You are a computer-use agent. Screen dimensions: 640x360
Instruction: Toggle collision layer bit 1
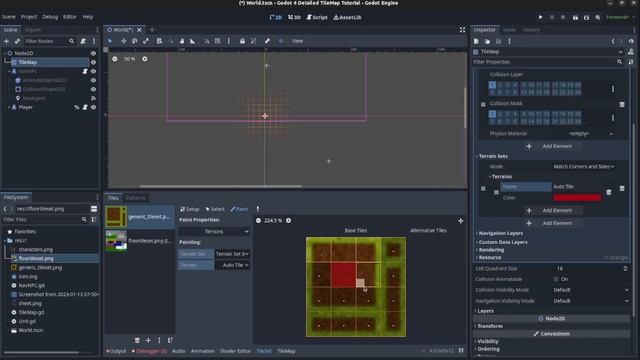click(x=492, y=85)
